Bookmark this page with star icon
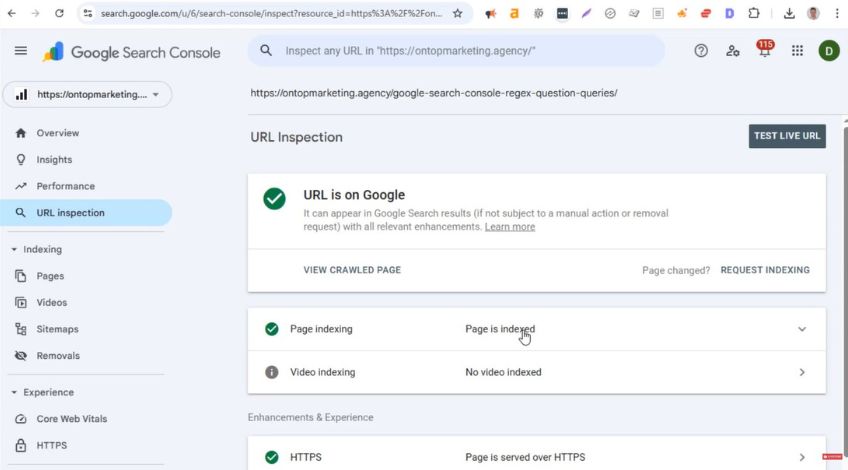848x470 pixels. [x=458, y=13]
